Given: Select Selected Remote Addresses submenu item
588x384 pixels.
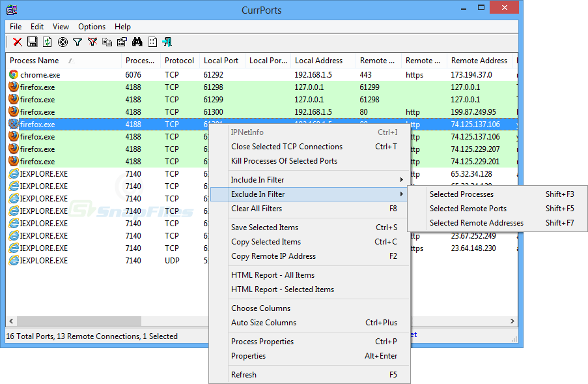Looking at the screenshot, I should 497,222.
